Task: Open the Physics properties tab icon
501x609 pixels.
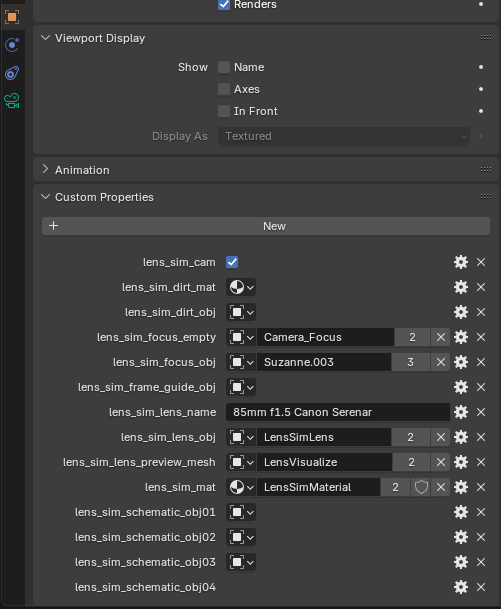Action: (12, 45)
